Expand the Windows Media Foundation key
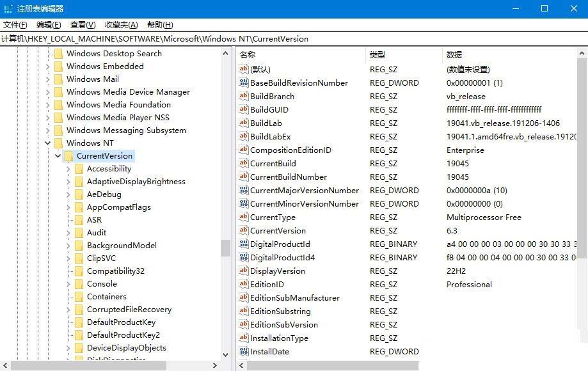588x371 pixels. click(47, 104)
